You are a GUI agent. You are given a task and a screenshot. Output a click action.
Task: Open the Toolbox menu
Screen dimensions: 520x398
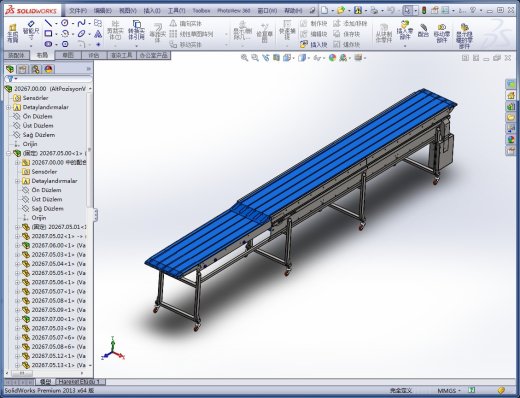(201, 11)
